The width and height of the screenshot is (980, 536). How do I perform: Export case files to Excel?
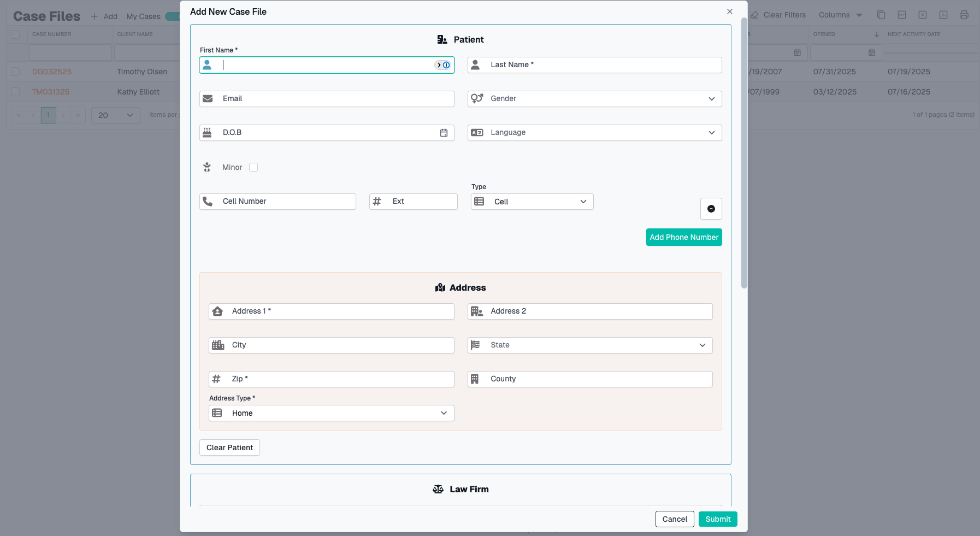[923, 15]
